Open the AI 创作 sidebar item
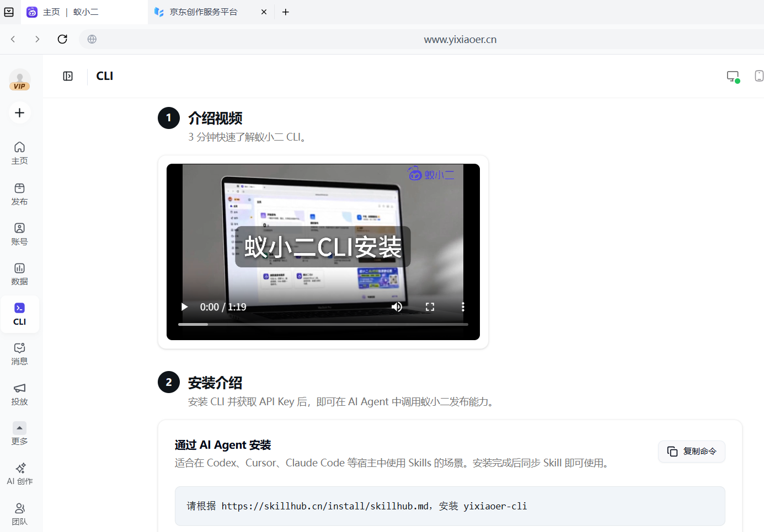Image resolution: width=764 pixels, height=532 pixels. [x=19, y=474]
